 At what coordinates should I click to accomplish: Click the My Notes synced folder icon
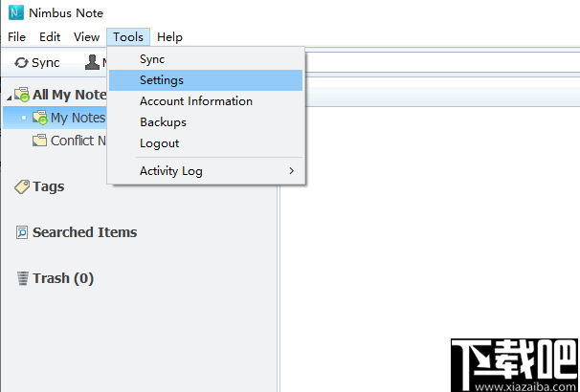pos(40,118)
